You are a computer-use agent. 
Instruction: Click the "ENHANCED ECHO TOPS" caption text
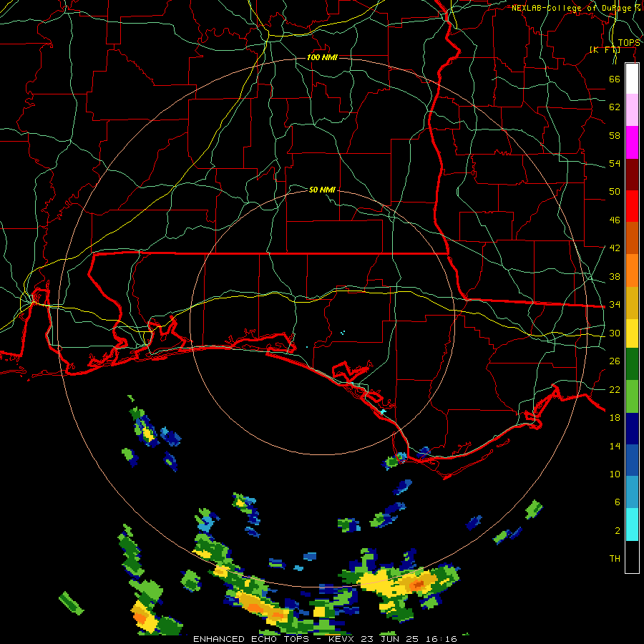click(251, 639)
